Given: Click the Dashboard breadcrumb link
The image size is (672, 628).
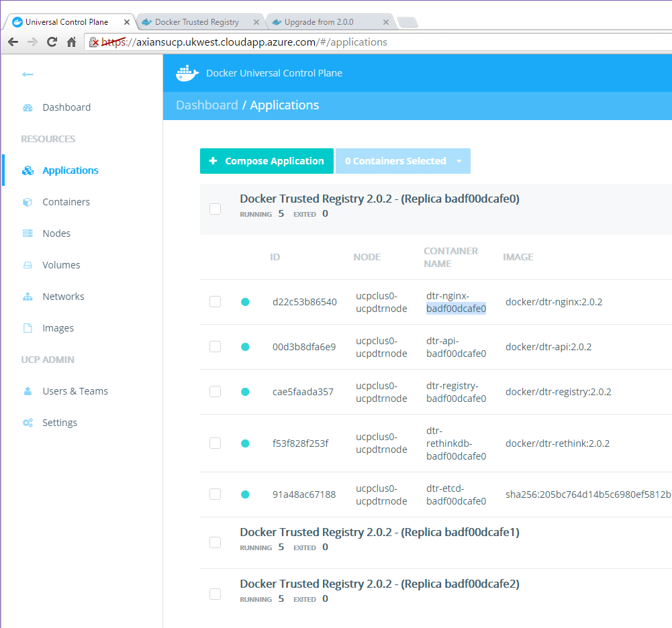Looking at the screenshot, I should 207,105.
